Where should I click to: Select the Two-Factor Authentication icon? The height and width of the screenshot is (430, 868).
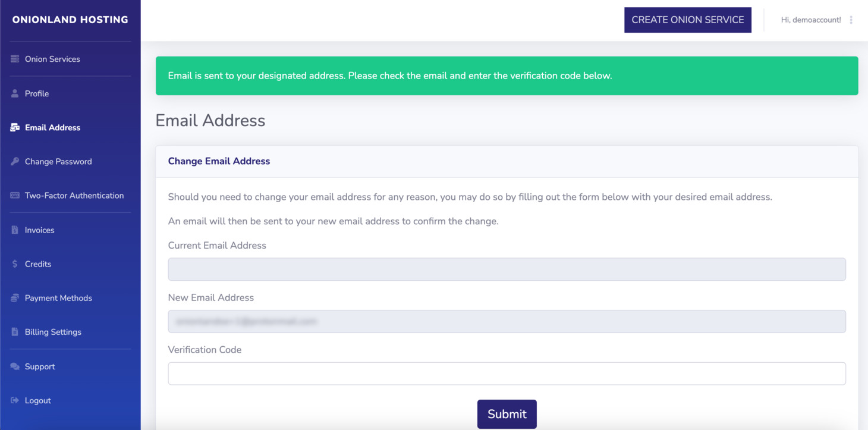tap(14, 195)
